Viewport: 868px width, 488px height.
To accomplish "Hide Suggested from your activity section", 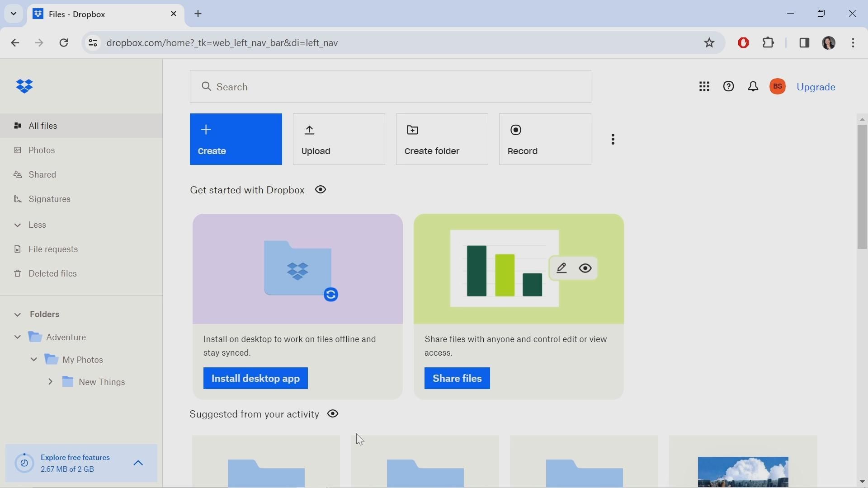I will point(333,414).
